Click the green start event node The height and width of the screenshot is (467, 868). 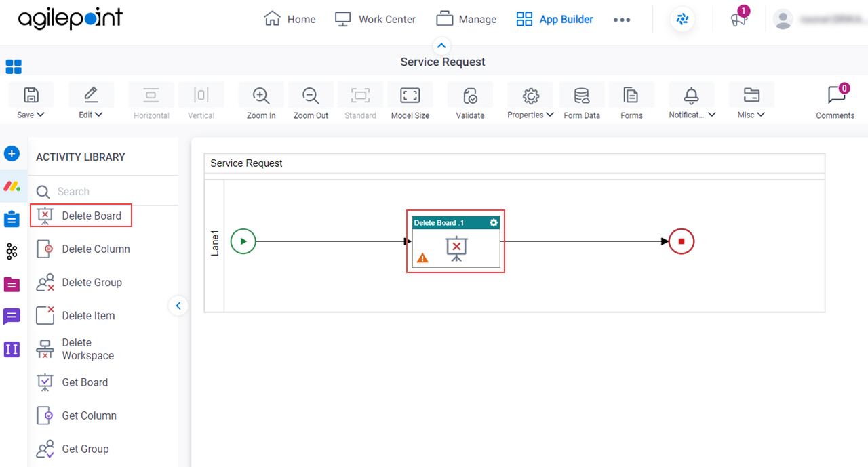coord(243,241)
